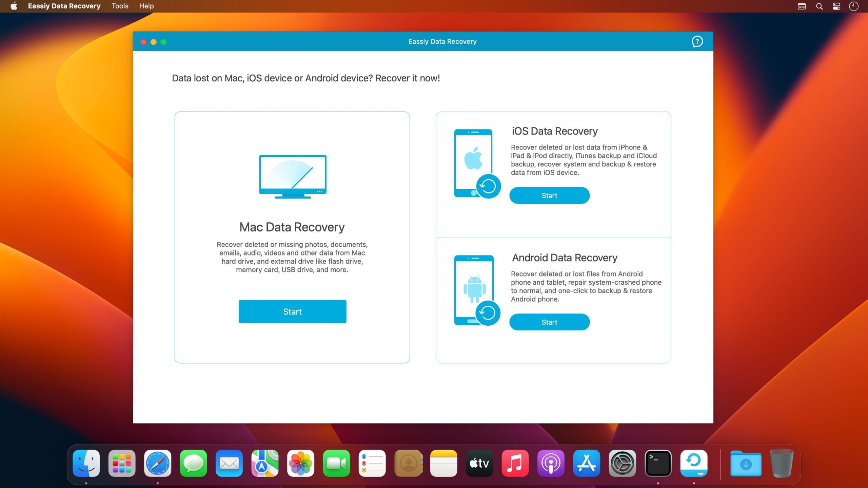The image size is (868, 488).
Task: Open Messages from the Dock
Action: pos(193,463)
